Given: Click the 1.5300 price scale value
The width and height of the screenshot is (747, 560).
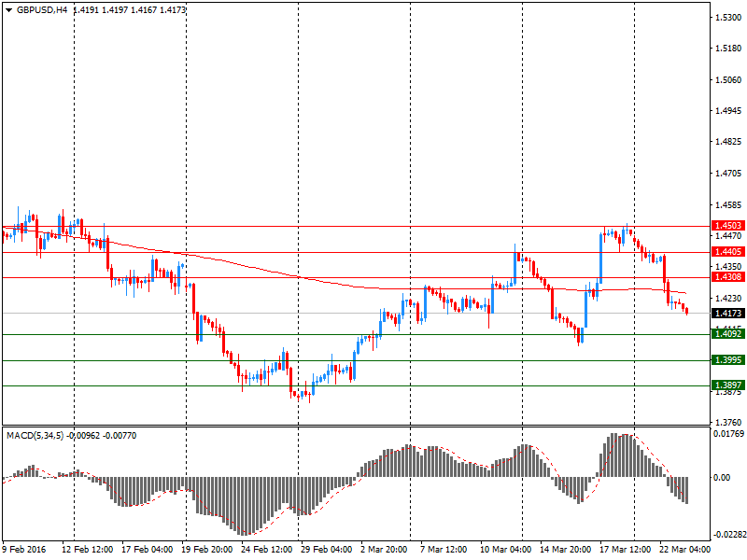Looking at the screenshot, I should pyautogui.click(x=728, y=18).
